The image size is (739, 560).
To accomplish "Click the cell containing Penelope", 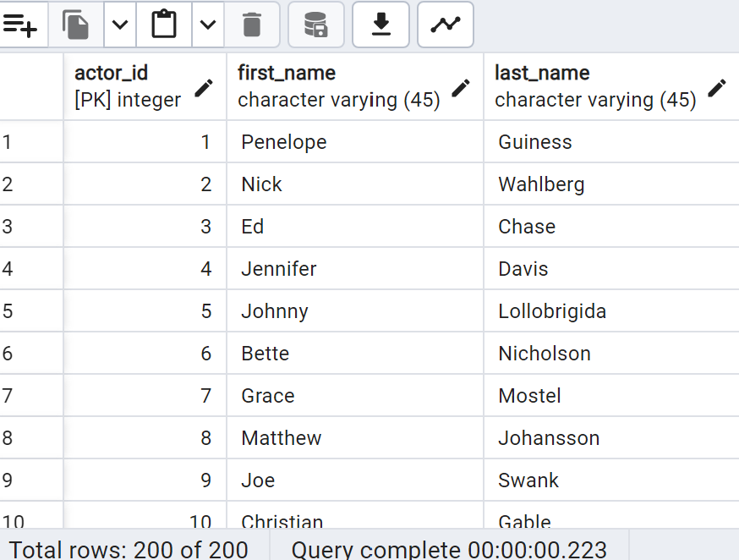I will coord(355,142).
